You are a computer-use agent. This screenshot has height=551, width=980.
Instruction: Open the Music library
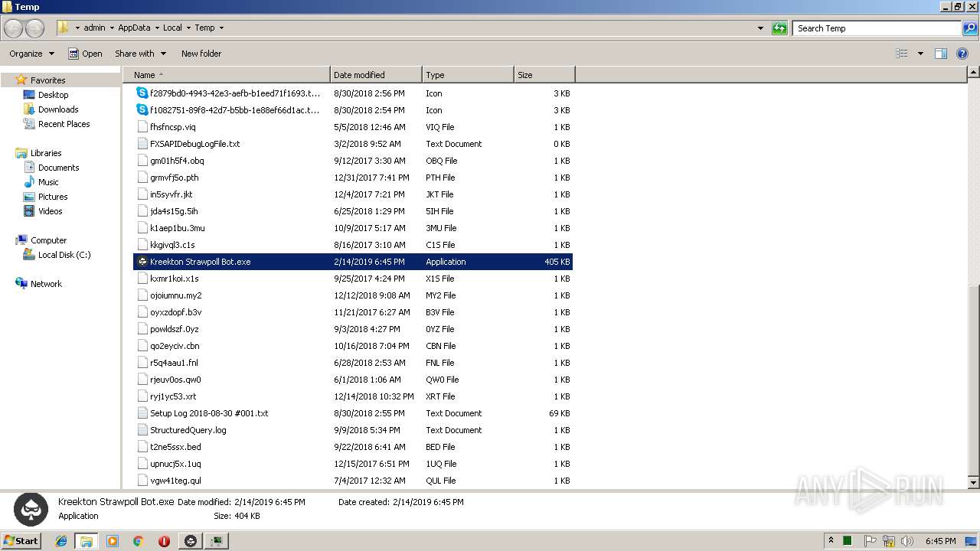48,182
